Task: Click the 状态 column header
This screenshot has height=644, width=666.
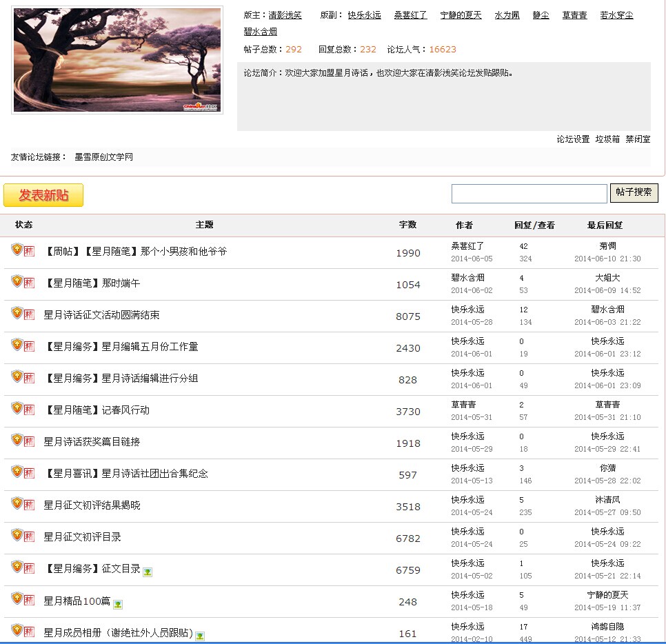Action: pyautogui.click(x=23, y=225)
